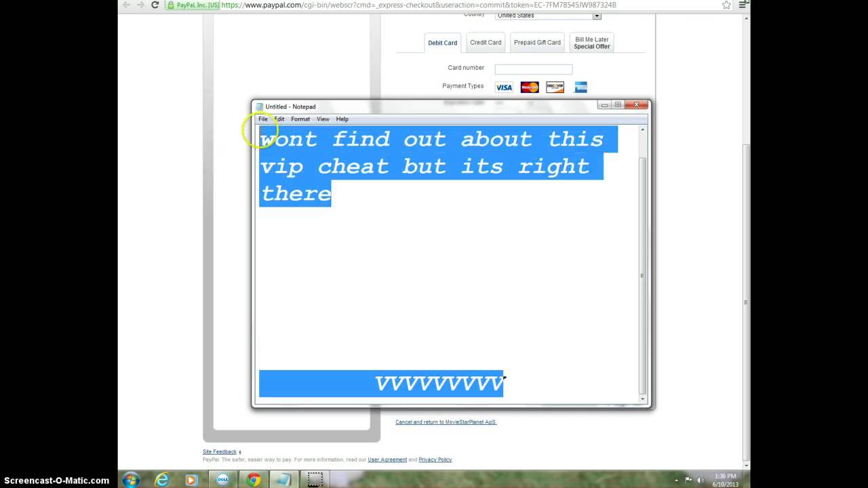Click the Notepad title bar icon
The image size is (868, 488).
pyautogui.click(x=259, y=106)
